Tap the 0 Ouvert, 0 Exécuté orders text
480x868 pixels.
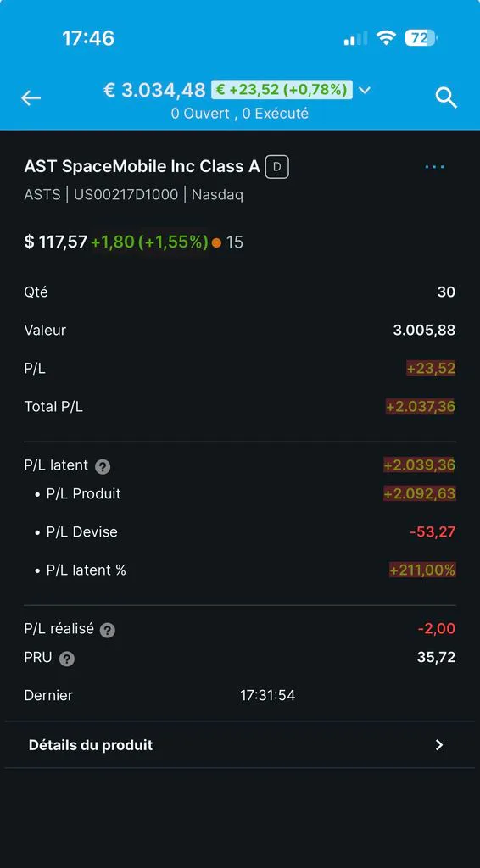(240, 114)
